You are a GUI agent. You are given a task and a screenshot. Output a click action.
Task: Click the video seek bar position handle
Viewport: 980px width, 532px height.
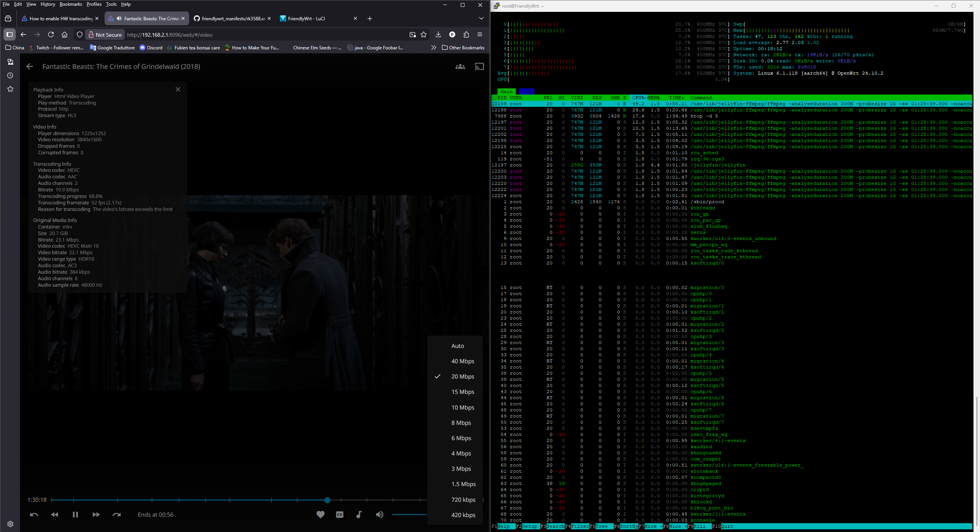327,500
